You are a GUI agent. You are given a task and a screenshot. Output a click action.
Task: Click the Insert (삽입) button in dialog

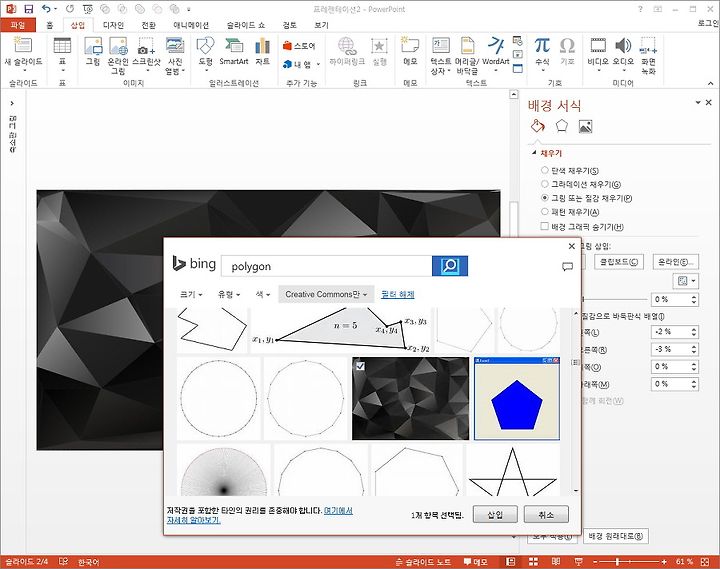pyautogui.click(x=495, y=514)
